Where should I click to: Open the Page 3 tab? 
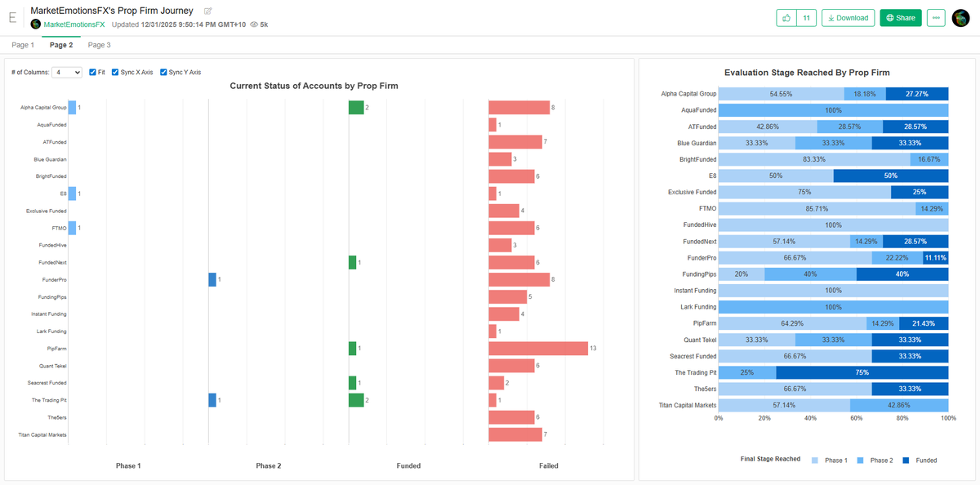pos(99,45)
